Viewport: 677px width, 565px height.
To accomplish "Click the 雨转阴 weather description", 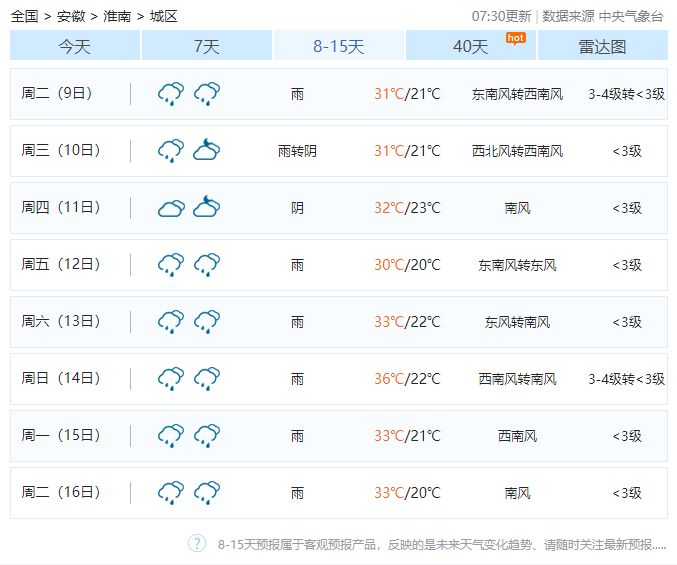I will pos(297,151).
